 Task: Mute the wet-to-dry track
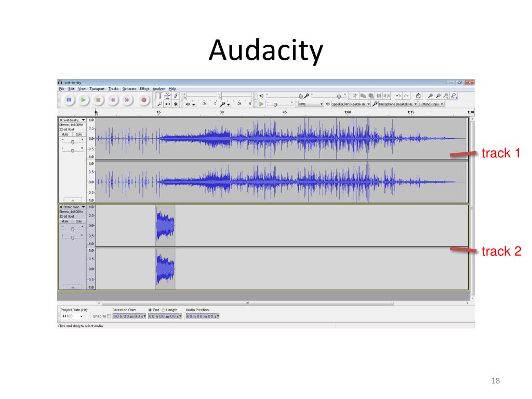pos(65,135)
